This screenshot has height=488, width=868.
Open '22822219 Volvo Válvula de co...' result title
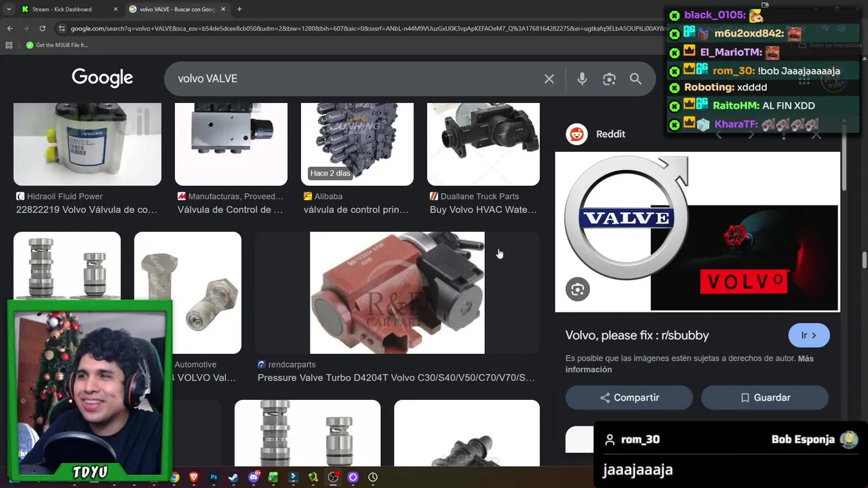click(87, 209)
